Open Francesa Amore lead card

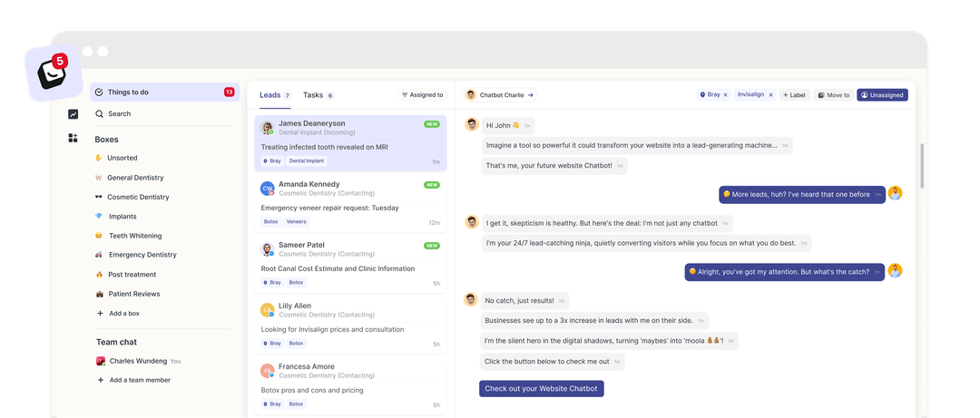click(x=350, y=385)
